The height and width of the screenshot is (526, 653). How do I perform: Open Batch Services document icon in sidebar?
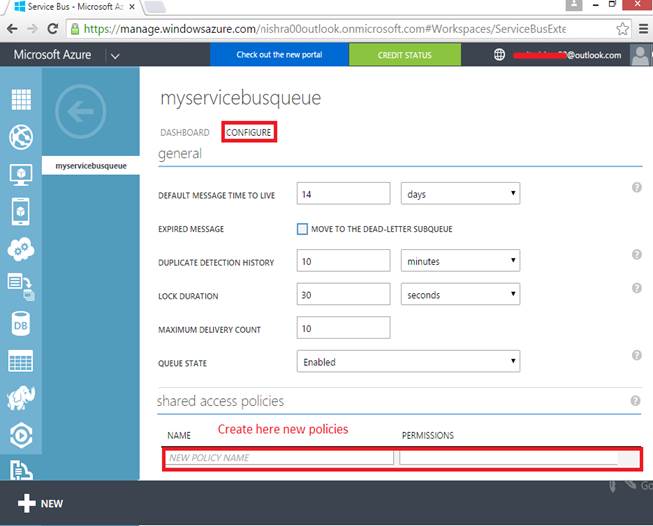pyautogui.click(x=21, y=287)
